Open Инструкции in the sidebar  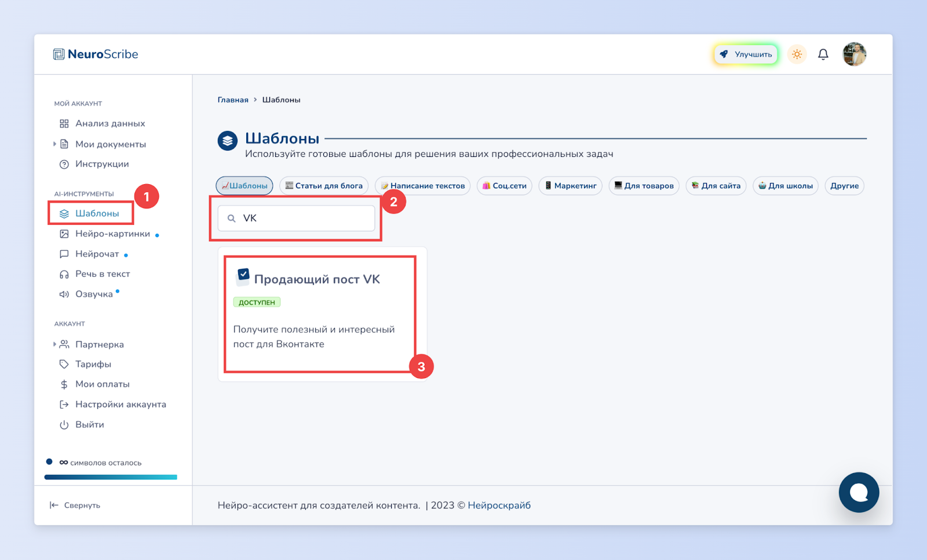[94, 164]
